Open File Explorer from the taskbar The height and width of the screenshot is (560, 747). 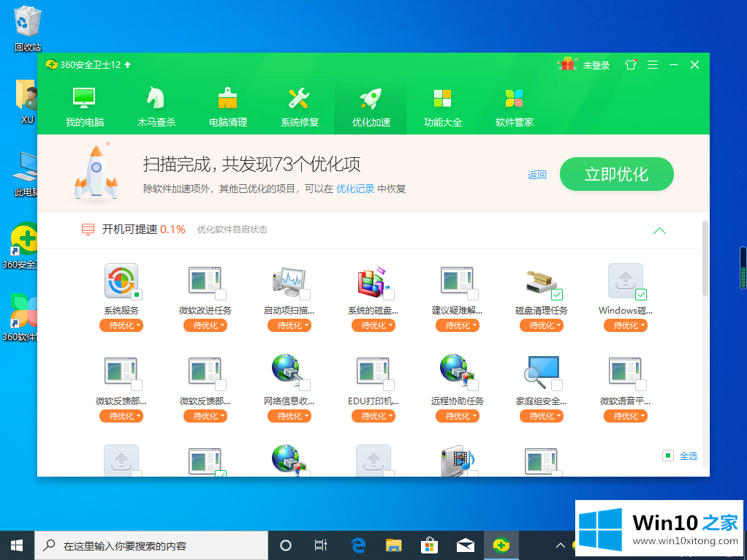[393, 545]
